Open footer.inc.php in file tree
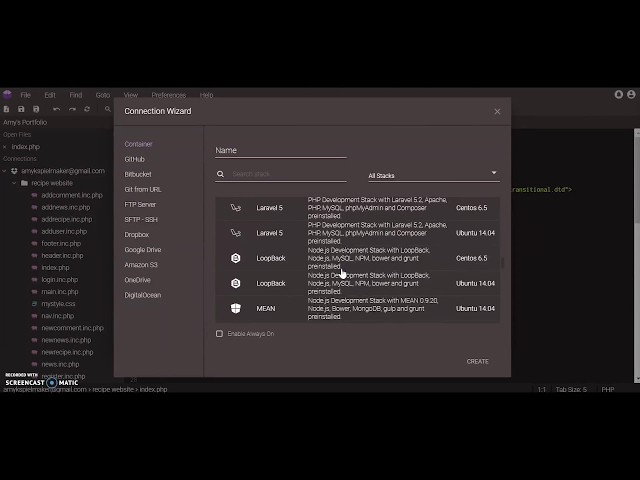 point(61,243)
